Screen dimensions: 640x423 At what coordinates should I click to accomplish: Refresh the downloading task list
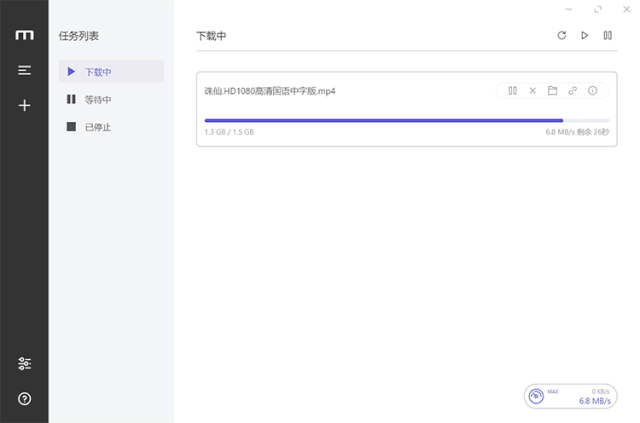[x=562, y=36]
